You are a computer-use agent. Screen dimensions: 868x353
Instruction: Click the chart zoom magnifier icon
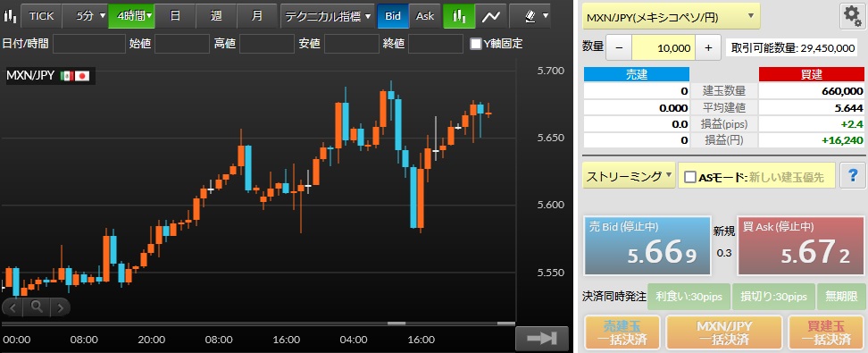[37, 306]
